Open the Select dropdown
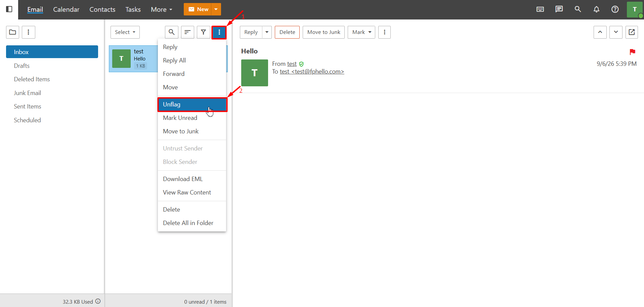Screen dimensions: 644x307 point(125,32)
